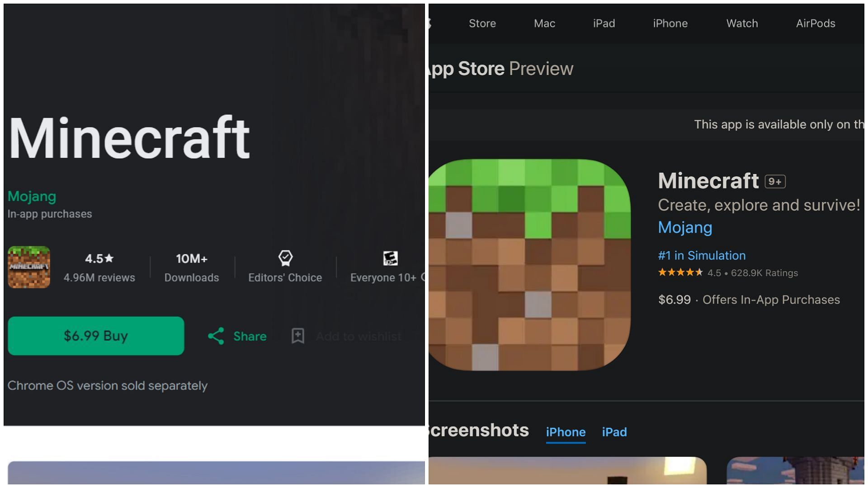
Task: Select the Watch navigation menu item
Action: coord(741,23)
